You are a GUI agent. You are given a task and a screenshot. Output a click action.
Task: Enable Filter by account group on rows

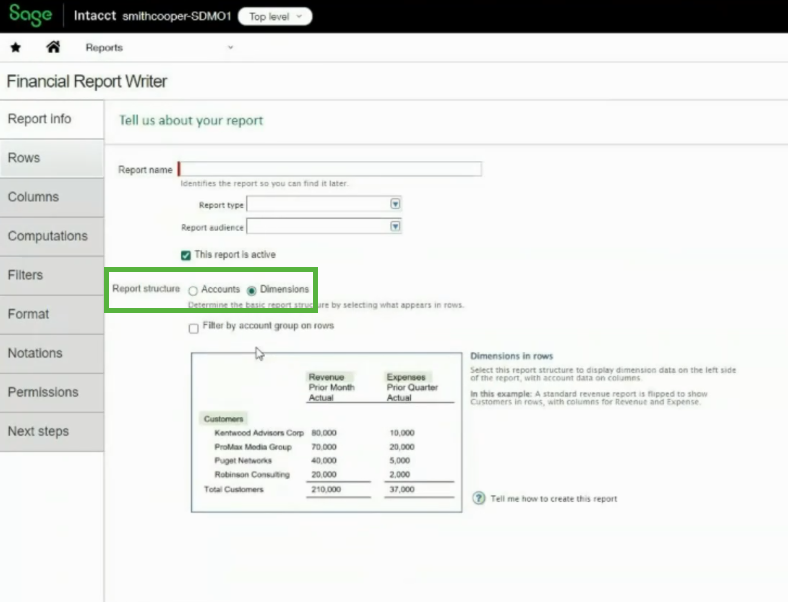click(x=193, y=329)
